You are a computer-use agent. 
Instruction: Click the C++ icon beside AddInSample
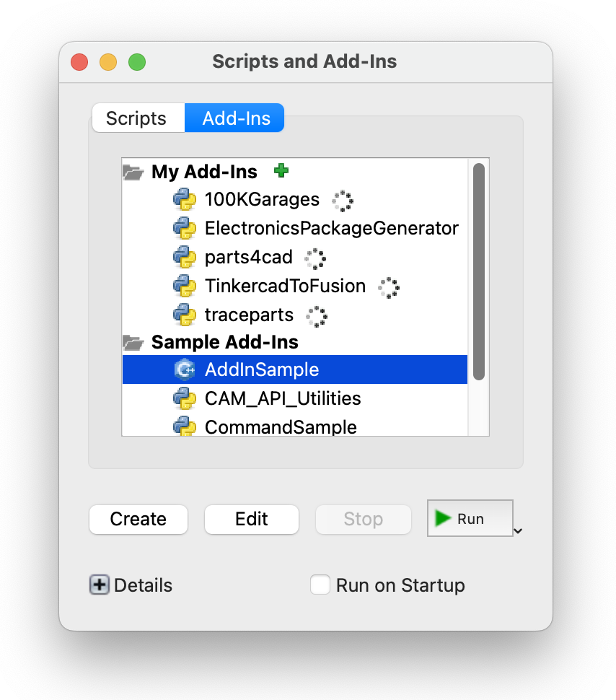tap(186, 369)
